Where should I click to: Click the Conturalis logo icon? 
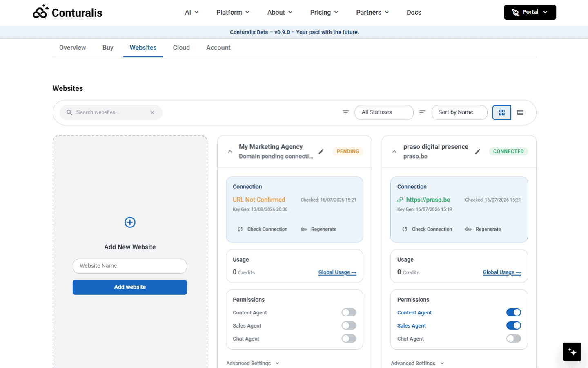click(41, 12)
